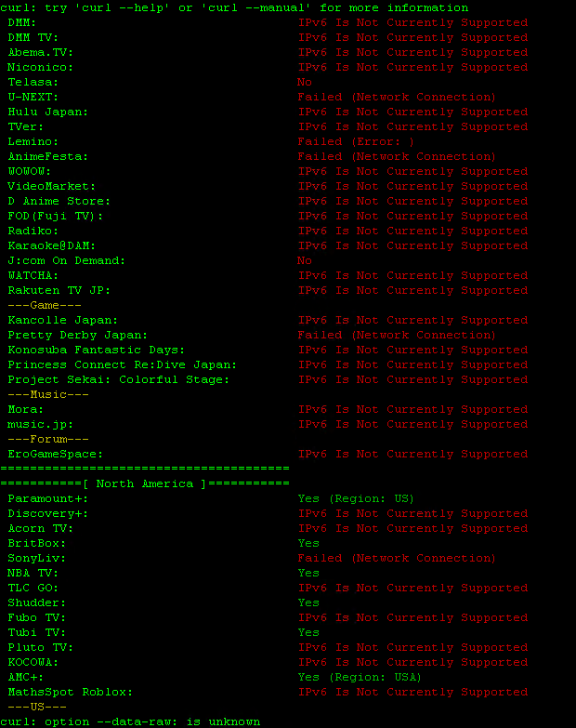
Task: Click the 'Pretty Derby Japan:' label
Action: (77, 335)
